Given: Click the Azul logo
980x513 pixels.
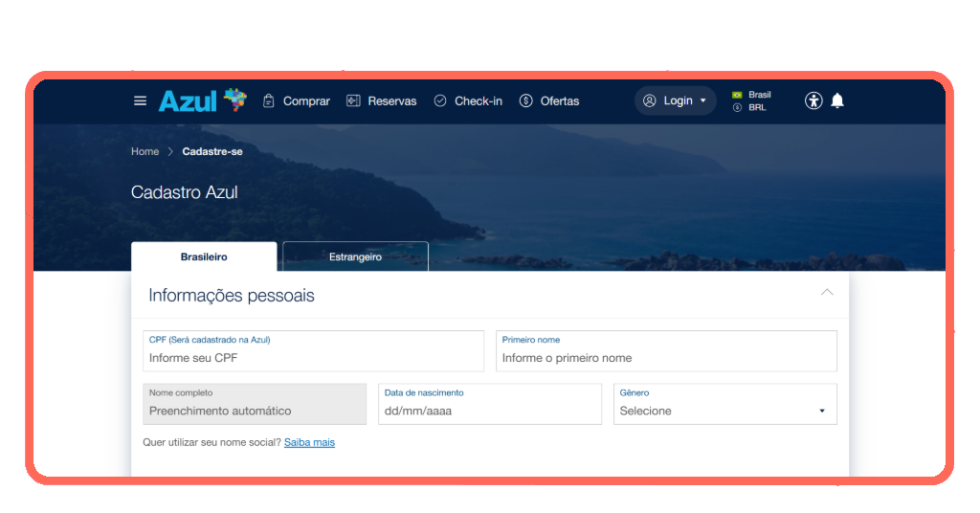Looking at the screenshot, I should pyautogui.click(x=203, y=100).
